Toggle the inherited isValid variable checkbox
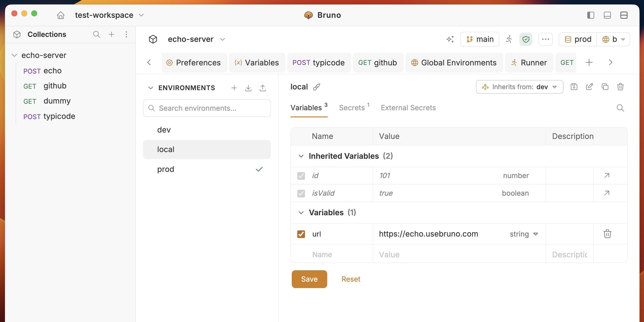644x322 pixels. [301, 193]
